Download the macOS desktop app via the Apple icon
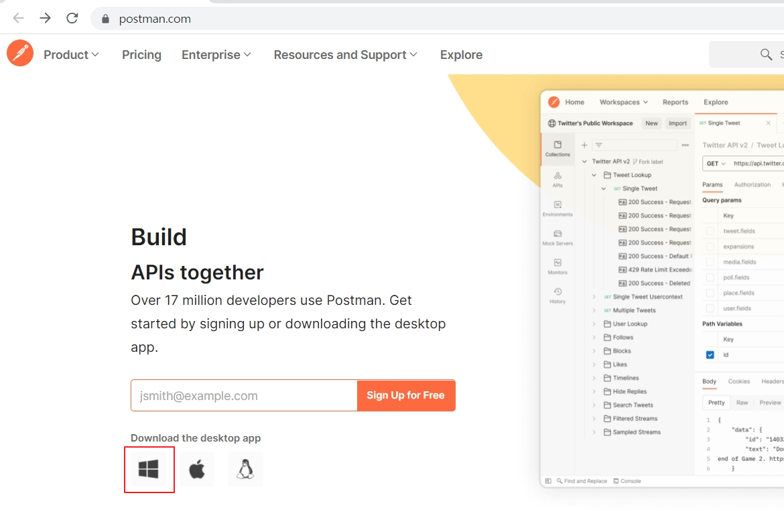Viewport: 784px width, 532px height. point(197,469)
